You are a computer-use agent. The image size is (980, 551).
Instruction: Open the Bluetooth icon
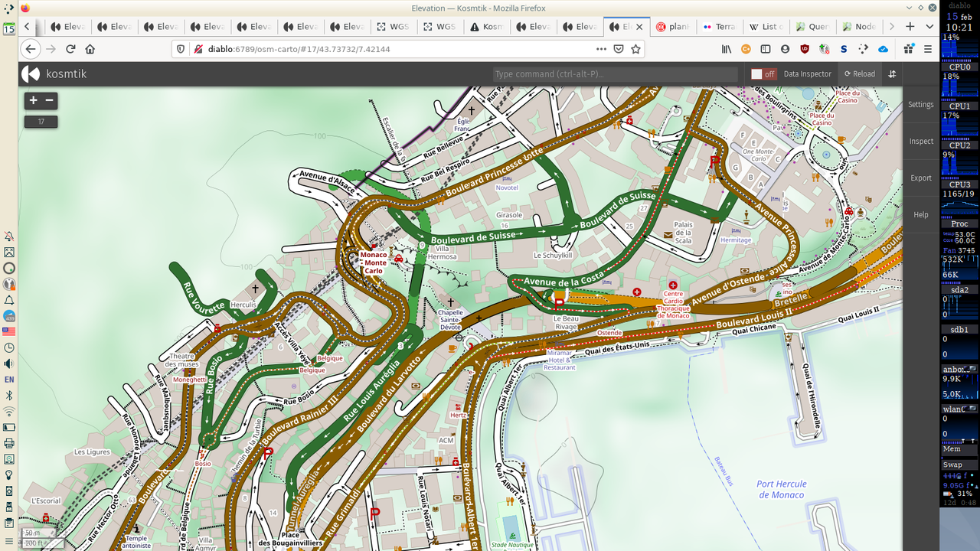click(9, 396)
